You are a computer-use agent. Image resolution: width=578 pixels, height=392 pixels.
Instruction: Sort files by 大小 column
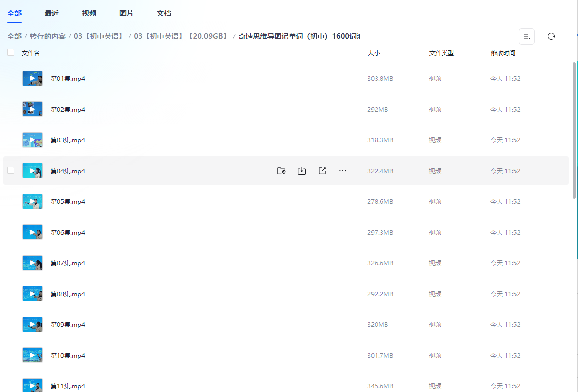[374, 52]
